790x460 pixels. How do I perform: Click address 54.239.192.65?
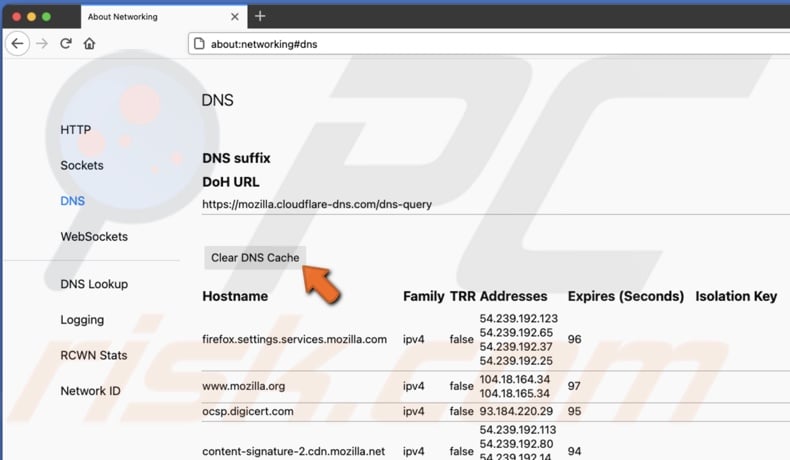pyautogui.click(x=516, y=333)
